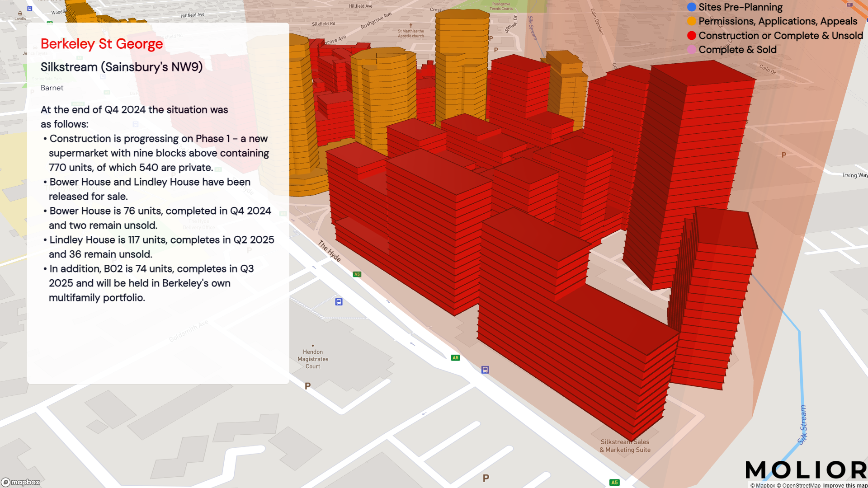This screenshot has height=488, width=868.
Task: Click the Colin Gardens street label
Action: (597, 22)
